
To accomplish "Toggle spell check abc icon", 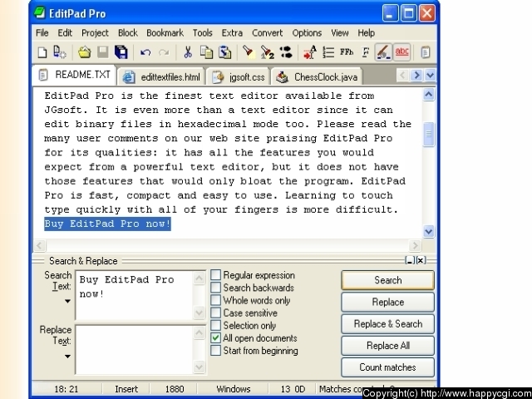I will click(x=401, y=52).
